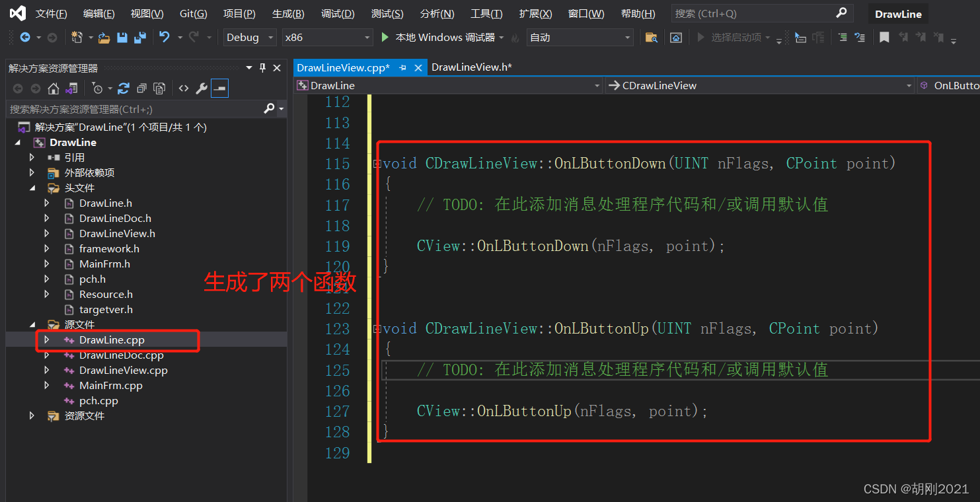Open Solution Explorer window position dropdown

point(249,67)
